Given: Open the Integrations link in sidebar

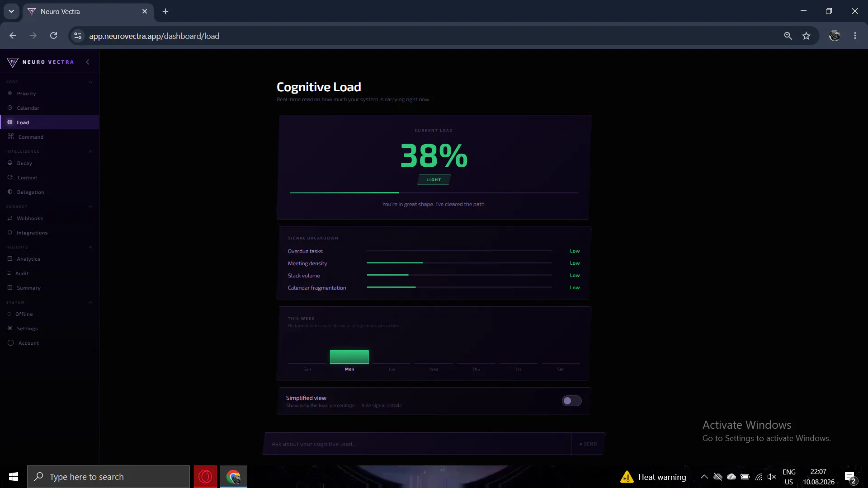Looking at the screenshot, I should click(50, 233).
